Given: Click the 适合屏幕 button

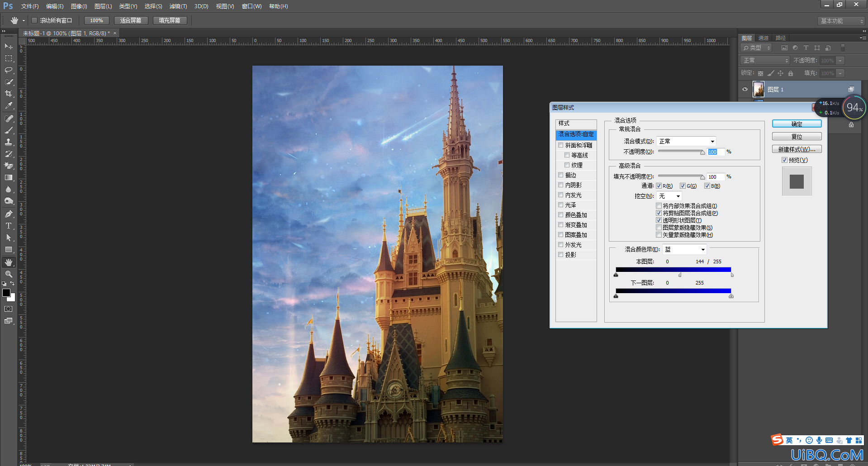Looking at the screenshot, I should point(131,20).
